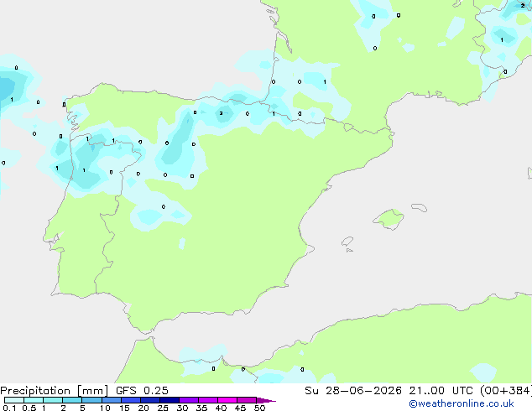Select the 15–20 mm legend swatch
Viewport: 532px width, 411px height.
(131, 400)
